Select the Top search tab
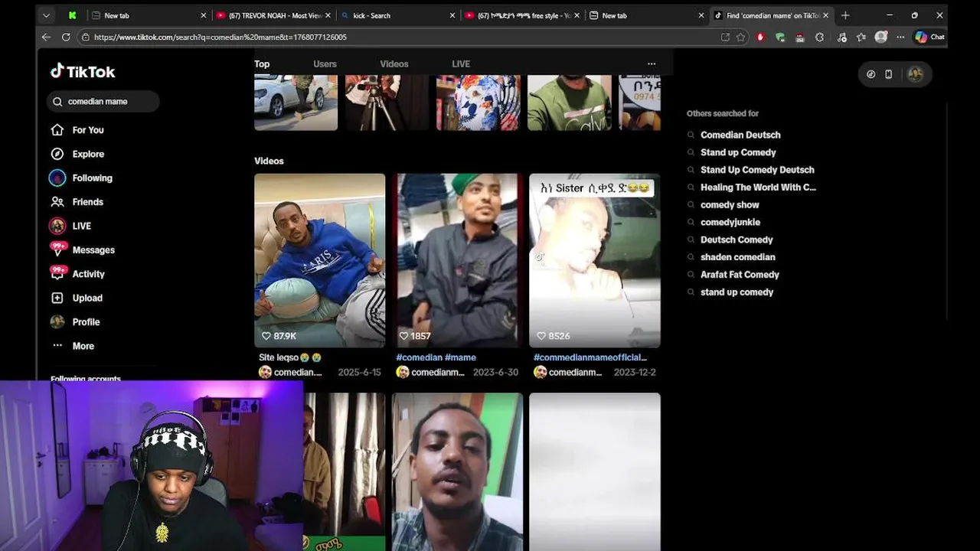 262,64
